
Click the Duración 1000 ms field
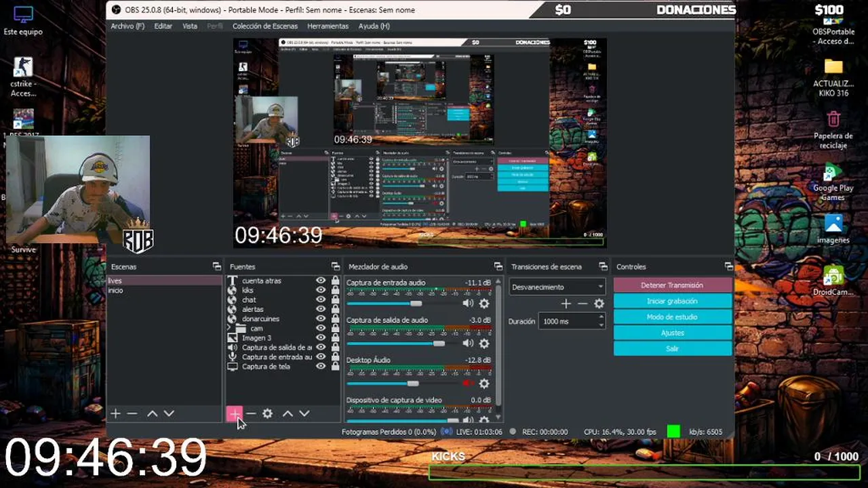click(572, 321)
